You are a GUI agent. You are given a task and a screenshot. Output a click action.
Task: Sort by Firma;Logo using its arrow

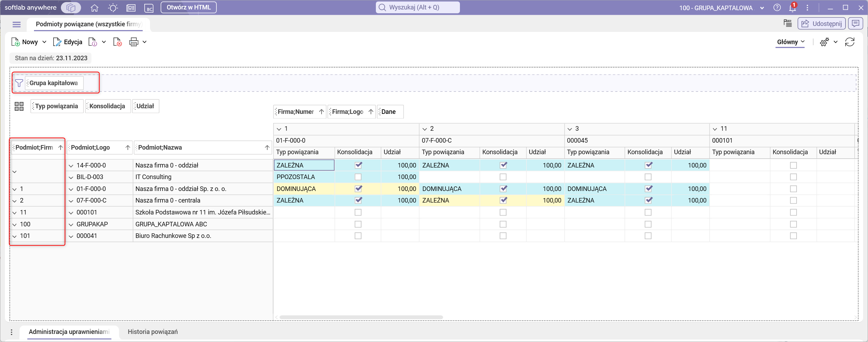pyautogui.click(x=371, y=112)
